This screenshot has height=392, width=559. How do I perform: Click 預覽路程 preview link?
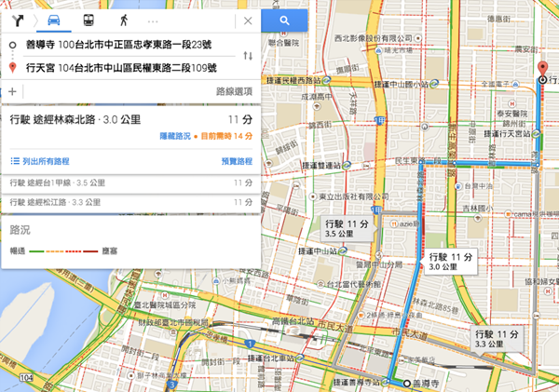pos(237,161)
